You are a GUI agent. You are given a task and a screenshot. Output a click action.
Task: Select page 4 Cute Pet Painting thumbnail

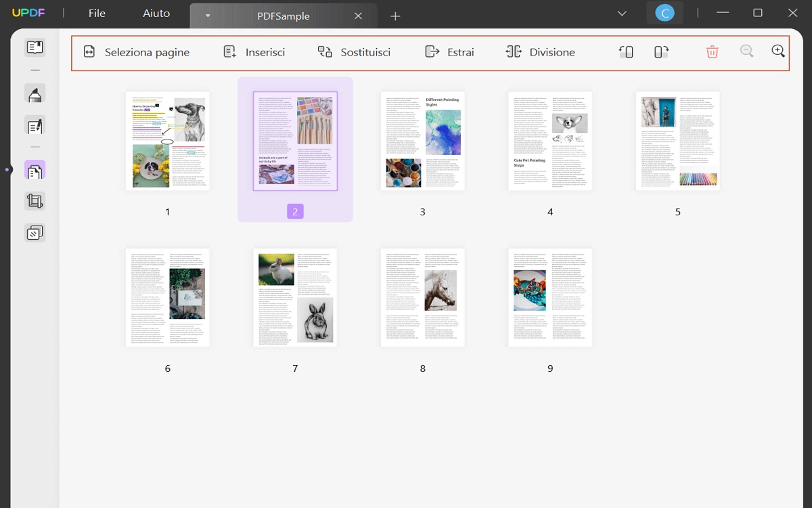coord(550,141)
